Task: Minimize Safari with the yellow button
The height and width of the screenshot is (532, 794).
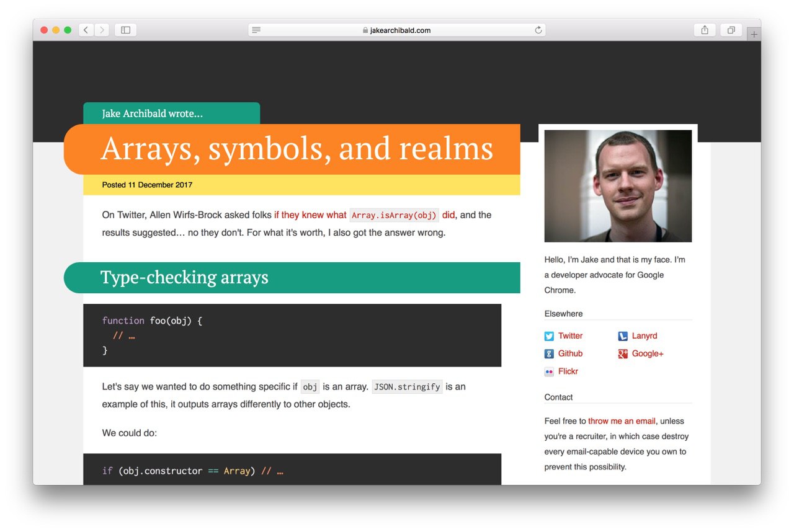Action: (x=56, y=30)
